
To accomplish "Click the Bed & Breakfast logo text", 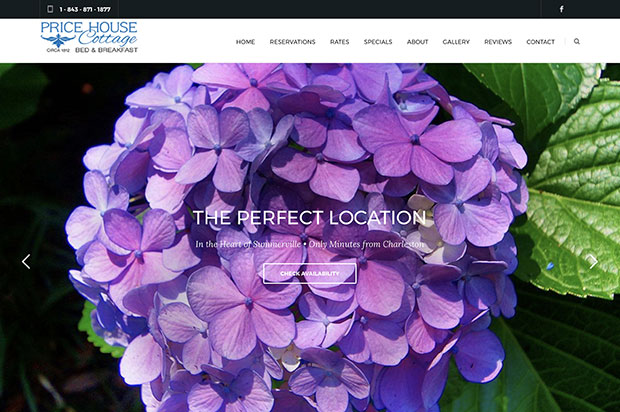I will point(106,50).
